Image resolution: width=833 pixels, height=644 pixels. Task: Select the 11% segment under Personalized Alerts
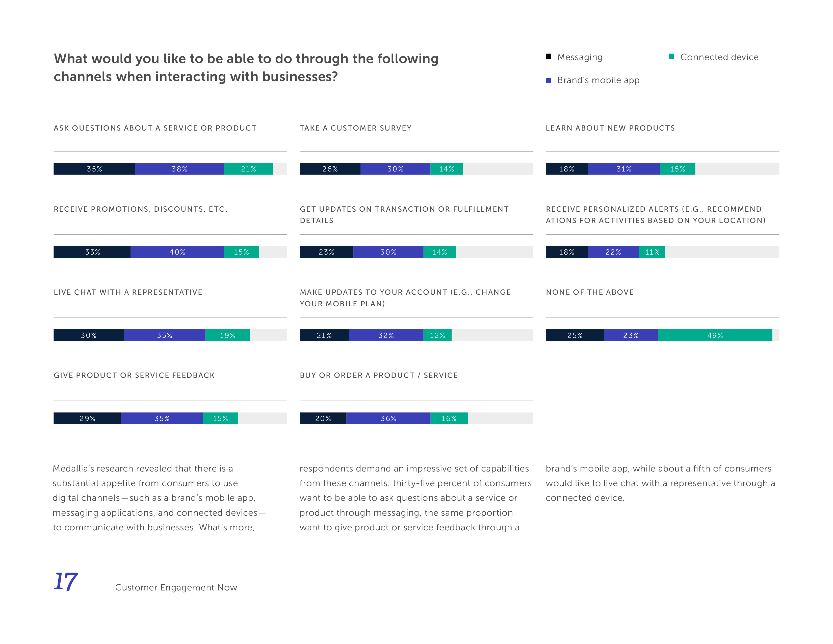point(652,252)
